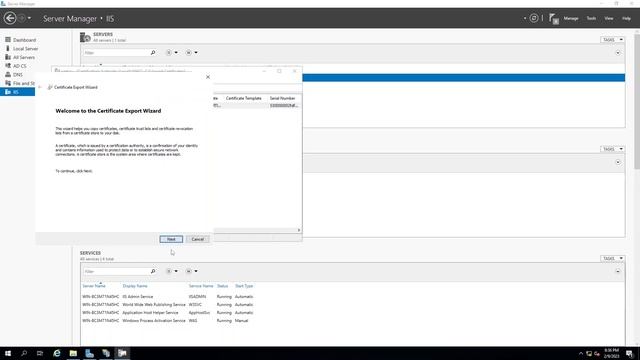Click horizontal scrollbar right arrow in certificate window
640x360 pixels.
click(299, 230)
